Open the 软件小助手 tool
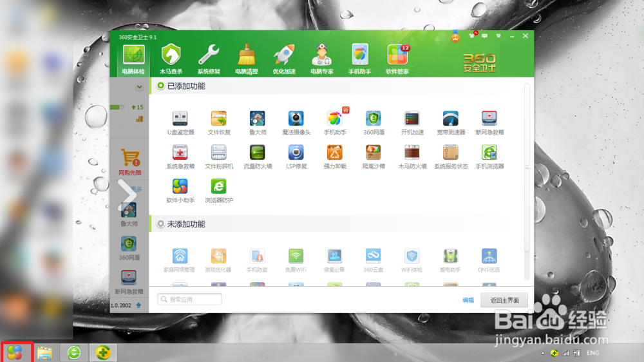Screen dimensions: 644x362 (x=180, y=191)
